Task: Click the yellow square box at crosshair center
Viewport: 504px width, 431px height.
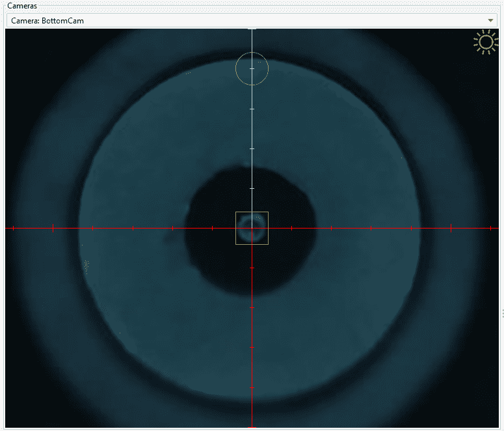Action: click(252, 228)
